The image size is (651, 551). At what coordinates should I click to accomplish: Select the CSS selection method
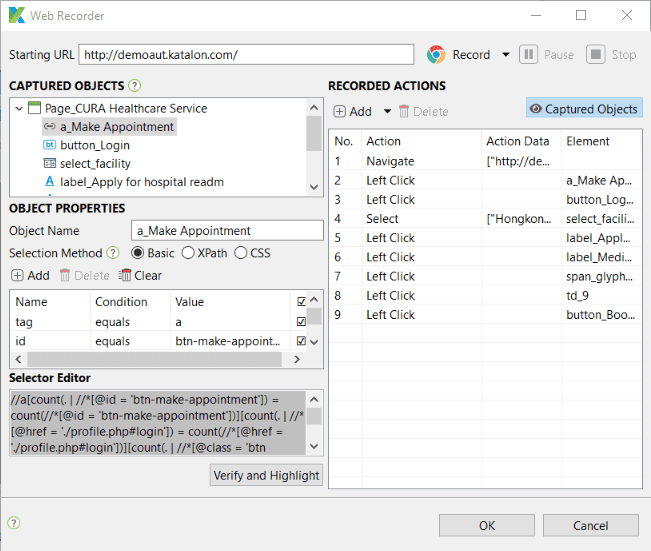click(252, 253)
